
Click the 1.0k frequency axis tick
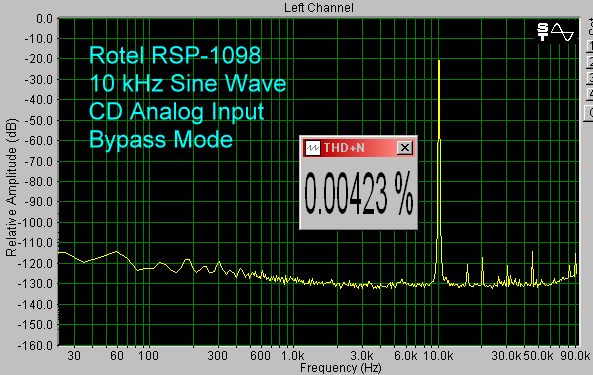[x=293, y=356]
